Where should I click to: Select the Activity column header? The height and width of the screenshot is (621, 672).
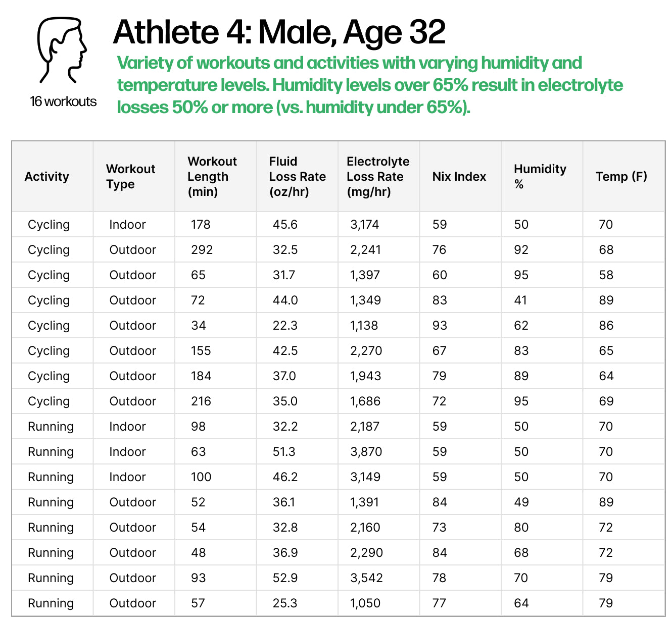click(46, 177)
